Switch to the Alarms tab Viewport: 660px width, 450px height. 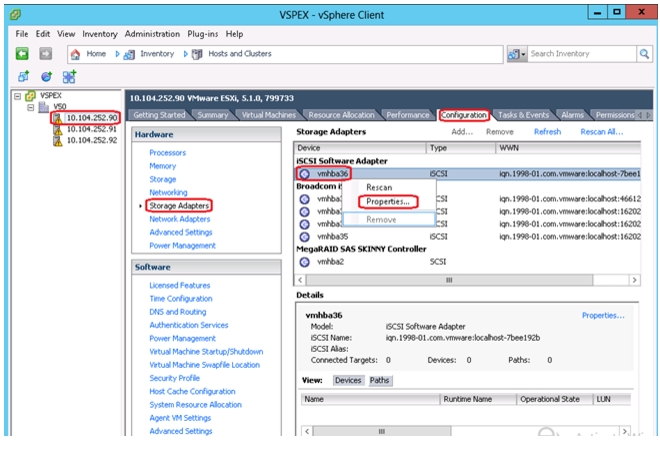(572, 115)
